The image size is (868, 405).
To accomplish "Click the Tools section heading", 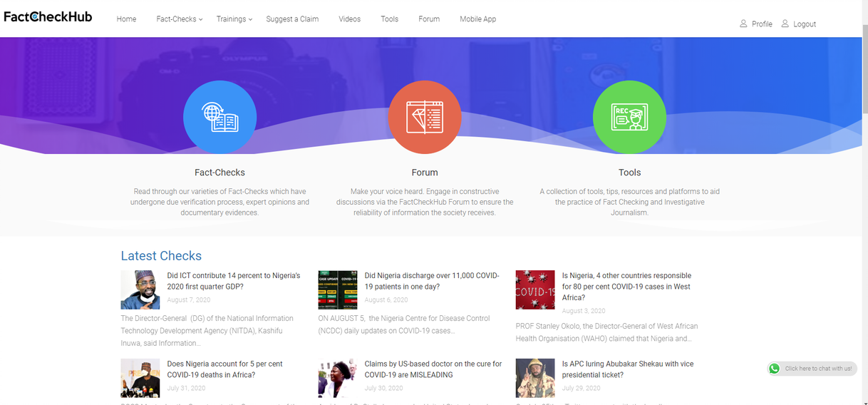I will coord(629,173).
